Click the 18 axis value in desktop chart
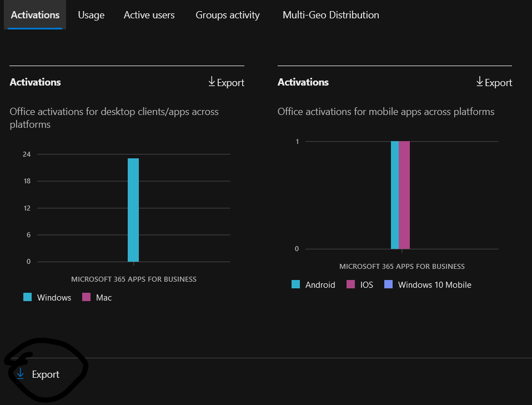532x405 pixels. 27,181
